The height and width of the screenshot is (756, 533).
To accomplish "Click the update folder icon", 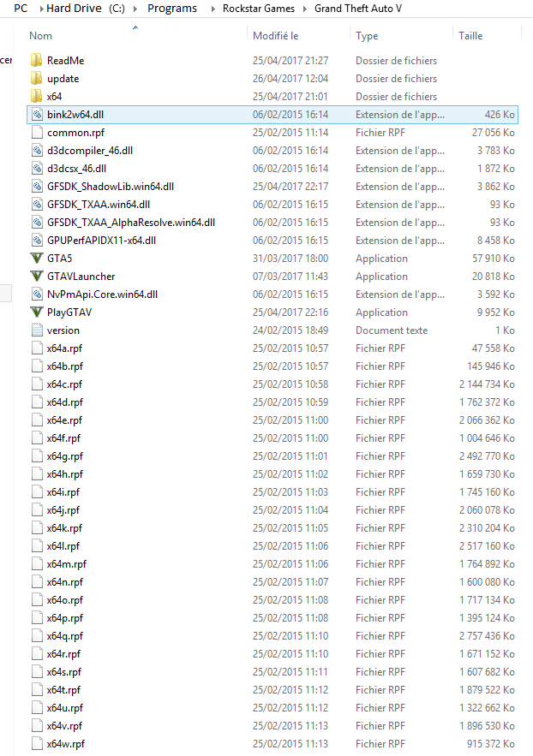I will tap(37, 78).
